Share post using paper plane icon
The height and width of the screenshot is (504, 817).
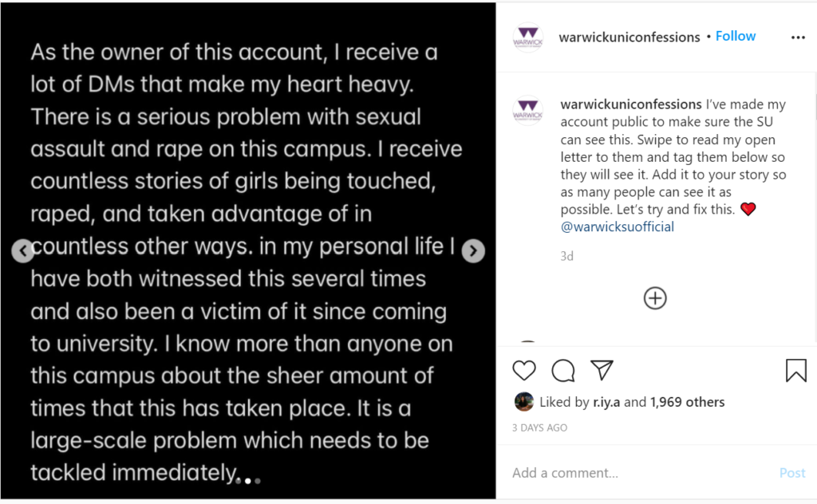pyautogui.click(x=602, y=370)
